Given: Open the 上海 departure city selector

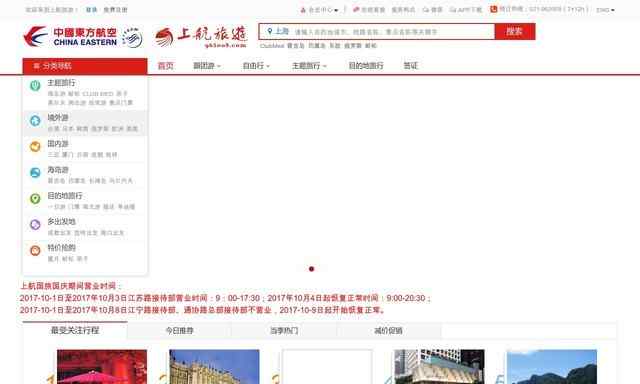Looking at the screenshot, I should click(x=278, y=31).
